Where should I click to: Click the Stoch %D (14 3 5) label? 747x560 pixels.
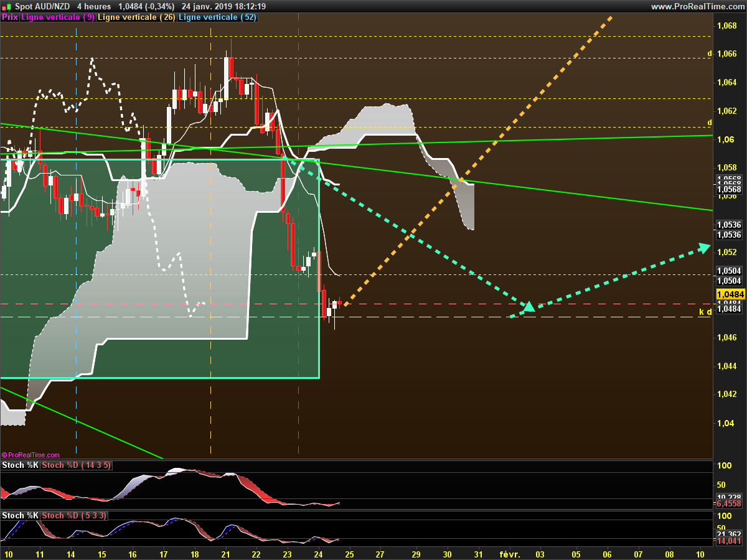(x=76, y=465)
